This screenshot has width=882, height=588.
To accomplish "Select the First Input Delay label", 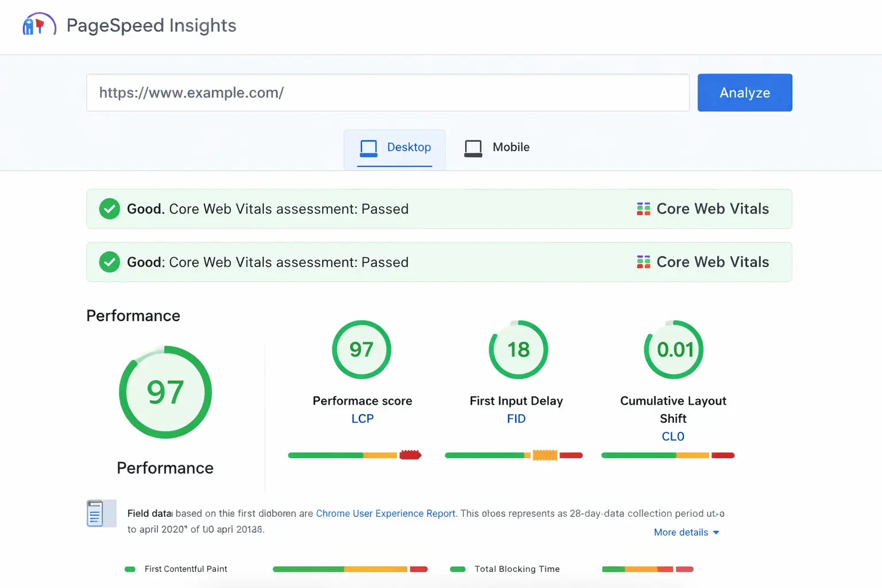I will pos(516,401).
